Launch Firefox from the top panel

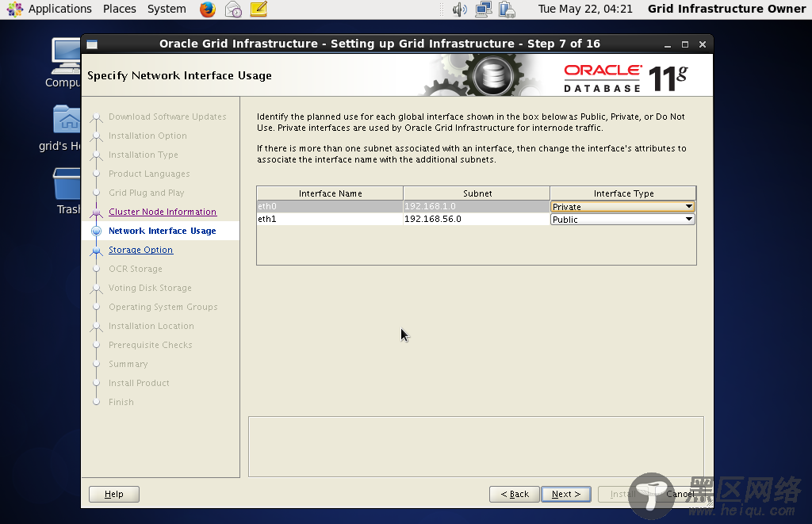click(x=208, y=10)
